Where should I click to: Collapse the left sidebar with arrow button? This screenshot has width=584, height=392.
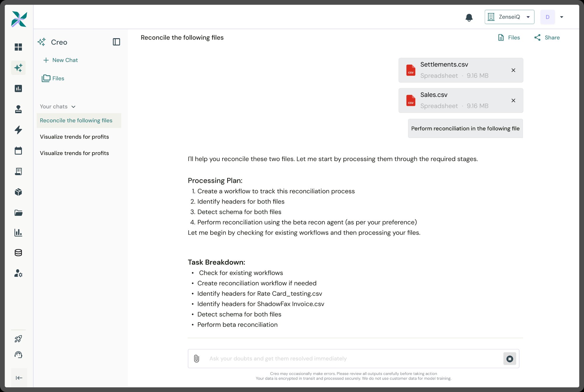point(19,378)
